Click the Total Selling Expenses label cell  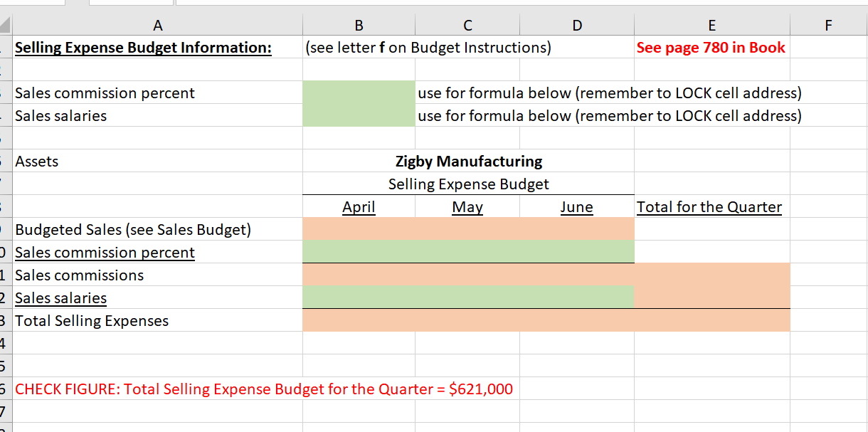[x=92, y=320]
